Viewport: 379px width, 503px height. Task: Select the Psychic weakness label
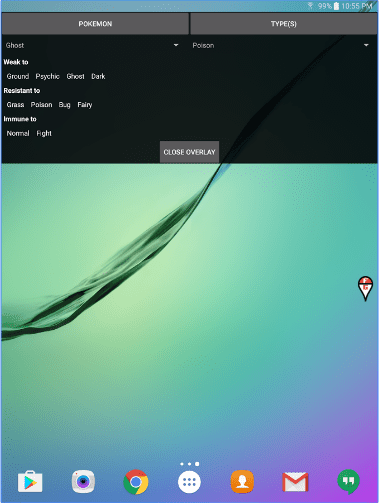point(48,76)
